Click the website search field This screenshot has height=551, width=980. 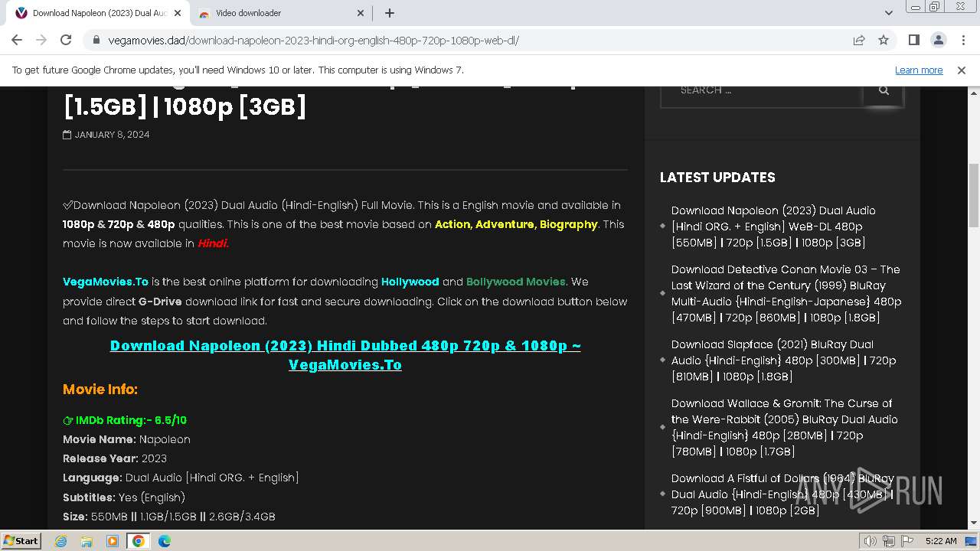click(x=762, y=90)
